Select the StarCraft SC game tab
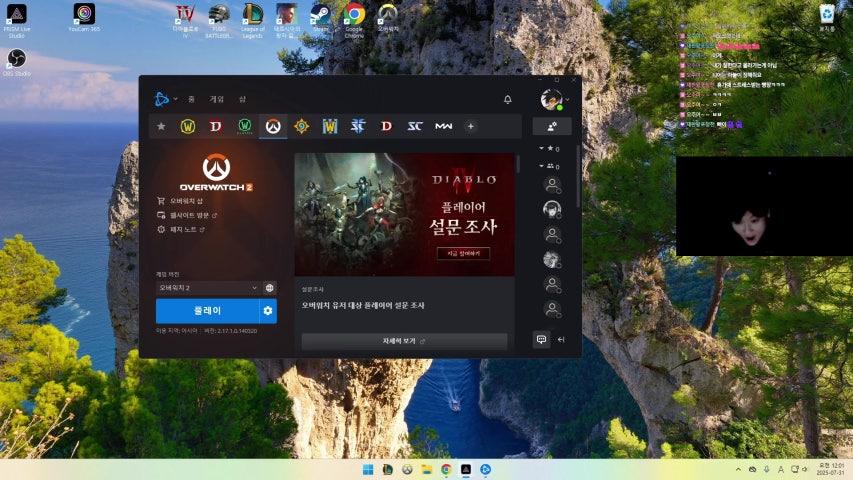 pyautogui.click(x=415, y=126)
